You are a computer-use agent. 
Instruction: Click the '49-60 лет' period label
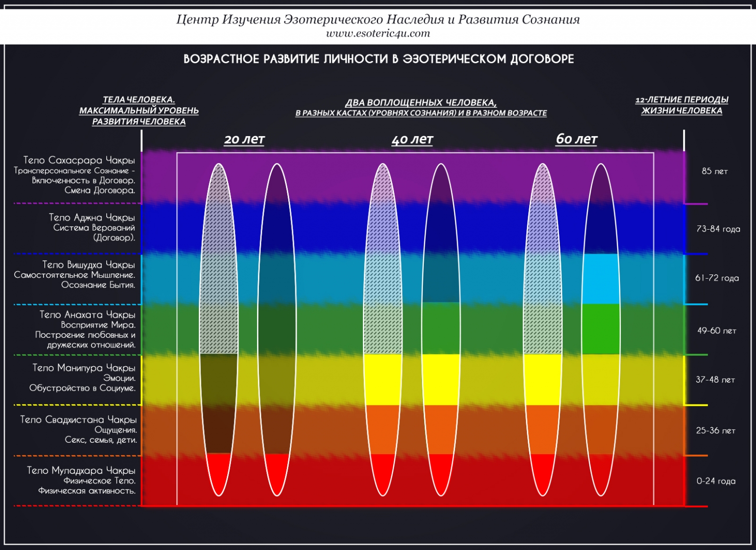[x=716, y=331]
